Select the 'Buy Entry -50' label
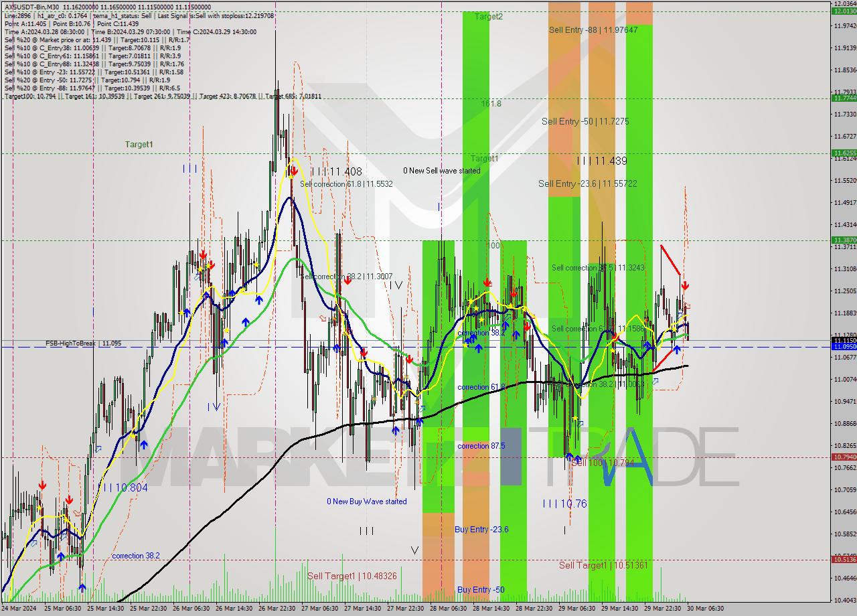This screenshot has height=616, width=857. [481, 590]
